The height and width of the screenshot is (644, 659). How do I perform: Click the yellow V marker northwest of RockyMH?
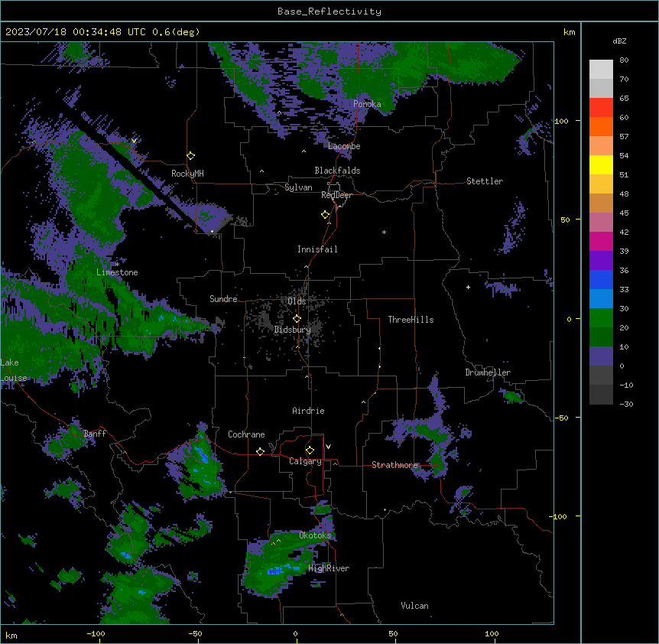click(x=134, y=141)
